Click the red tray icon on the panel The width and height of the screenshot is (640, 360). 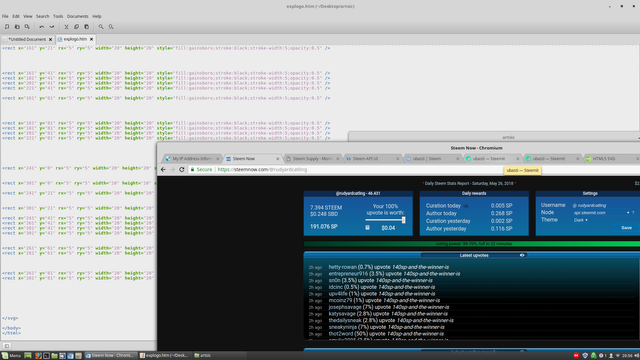(576, 356)
